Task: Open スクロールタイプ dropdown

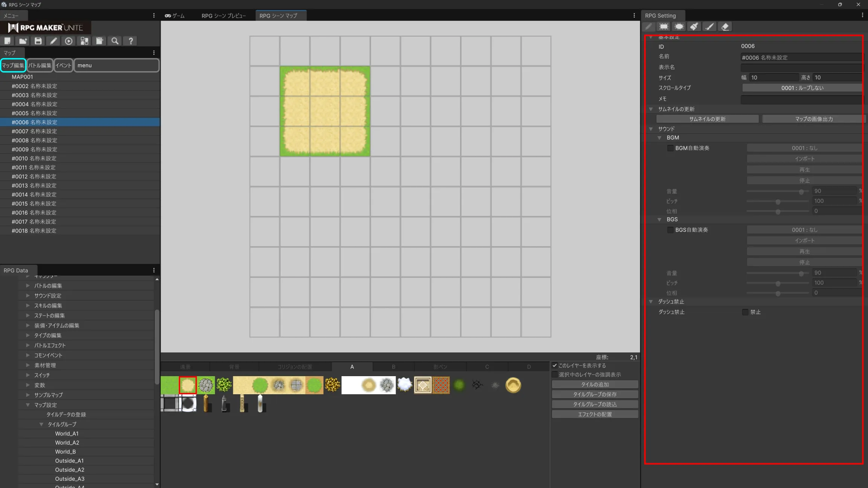Action: [802, 88]
